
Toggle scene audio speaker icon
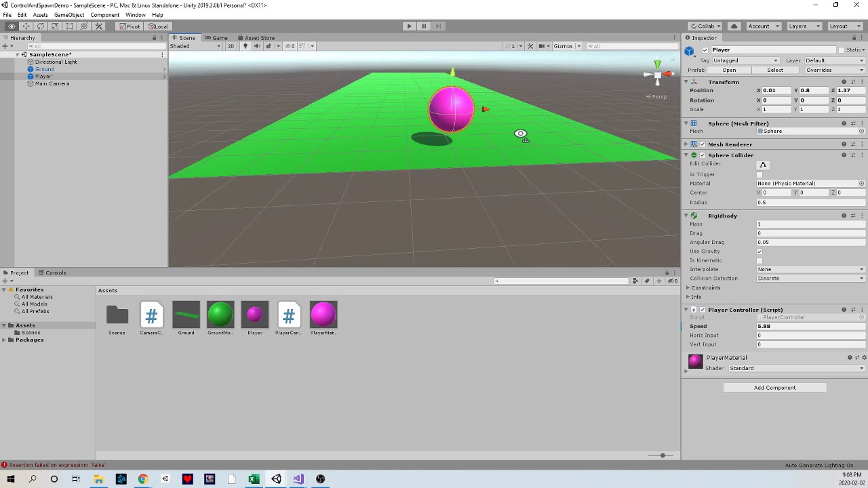pyautogui.click(x=256, y=46)
